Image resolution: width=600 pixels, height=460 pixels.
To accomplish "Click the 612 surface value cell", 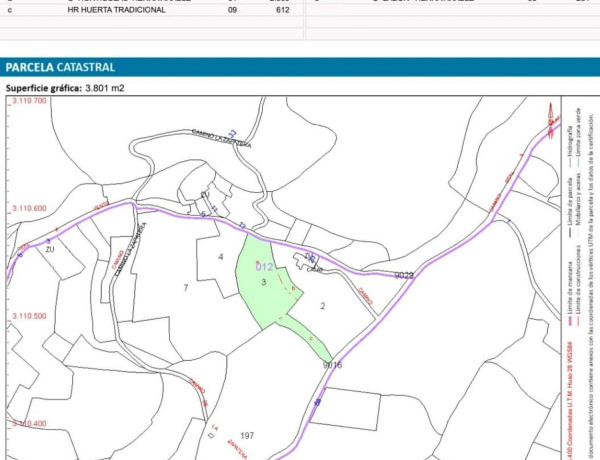I will 282,9.
